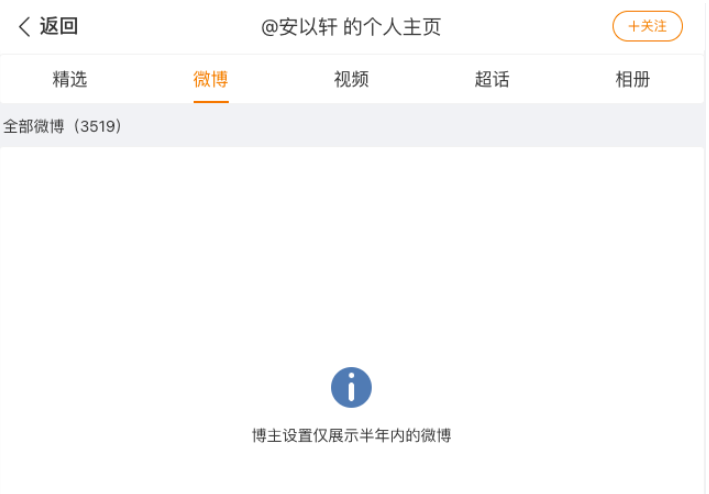Go to the 超话 tab

point(492,79)
